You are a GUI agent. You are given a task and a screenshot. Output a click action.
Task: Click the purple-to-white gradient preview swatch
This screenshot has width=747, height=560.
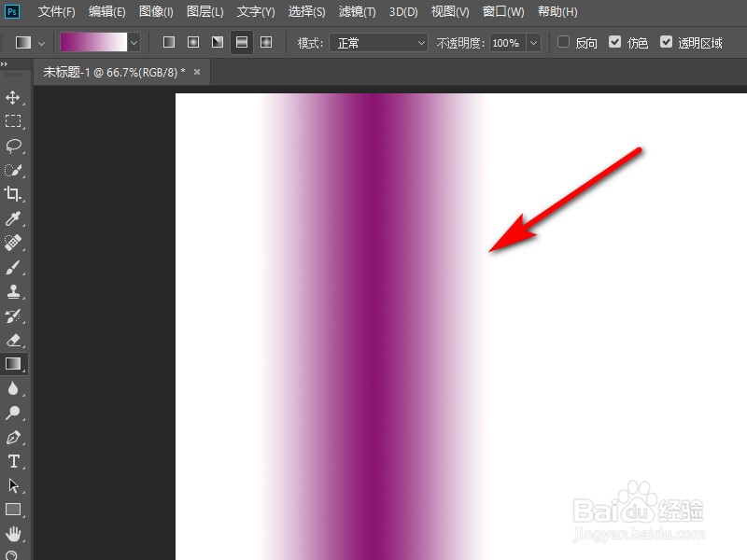[x=94, y=42]
